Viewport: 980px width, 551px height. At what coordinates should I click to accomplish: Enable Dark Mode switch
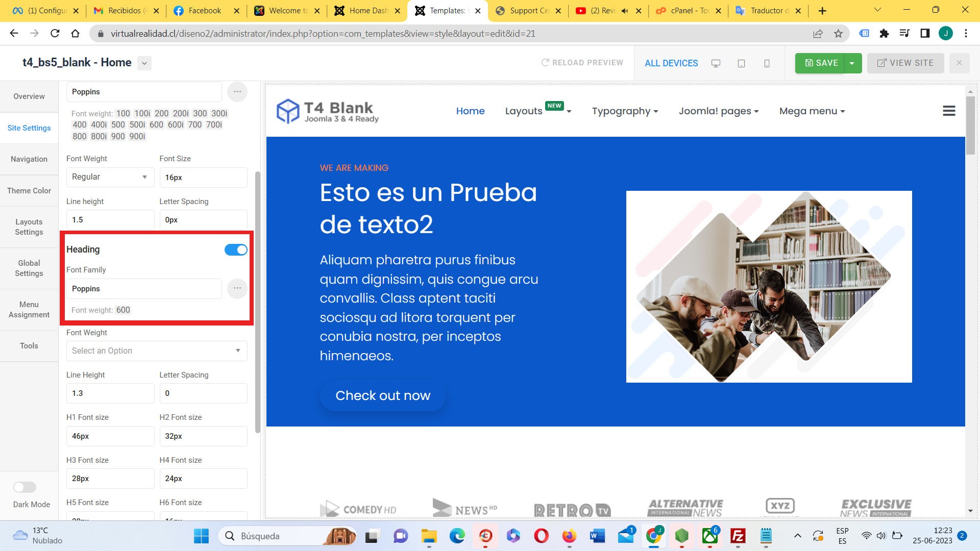pyautogui.click(x=24, y=487)
